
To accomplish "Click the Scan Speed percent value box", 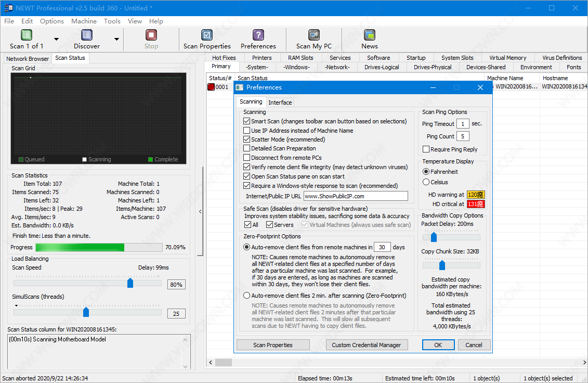I will [x=176, y=285].
